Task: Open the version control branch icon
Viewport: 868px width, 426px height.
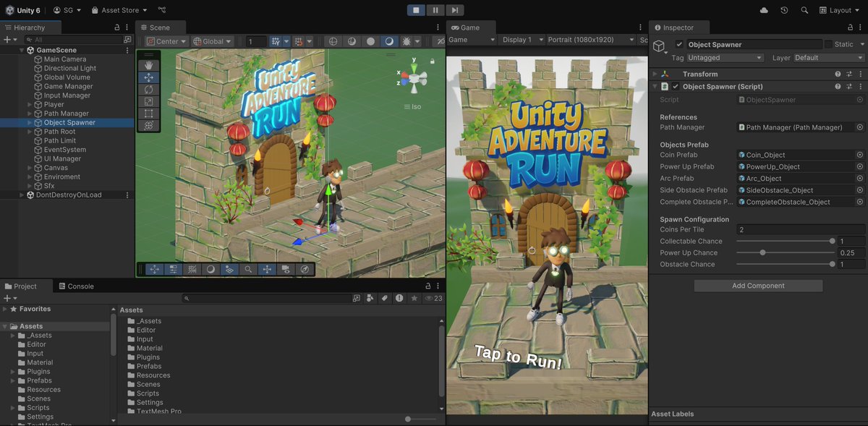Action: click(x=161, y=10)
